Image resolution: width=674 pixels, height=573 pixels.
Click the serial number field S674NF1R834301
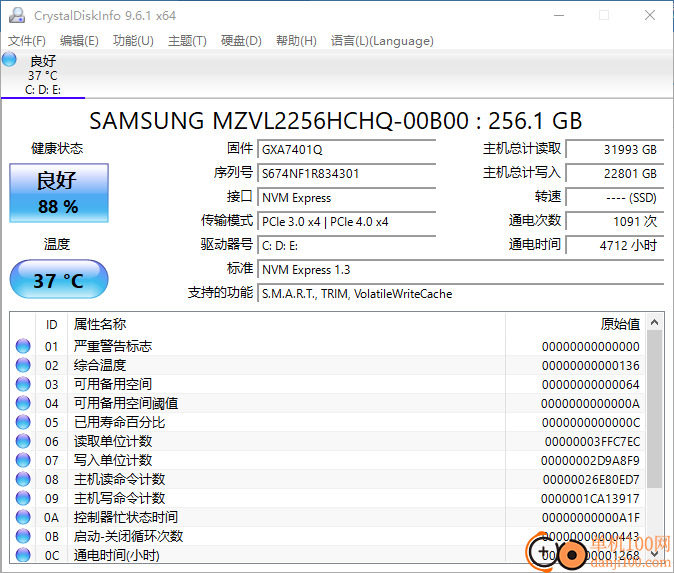pyautogui.click(x=346, y=173)
